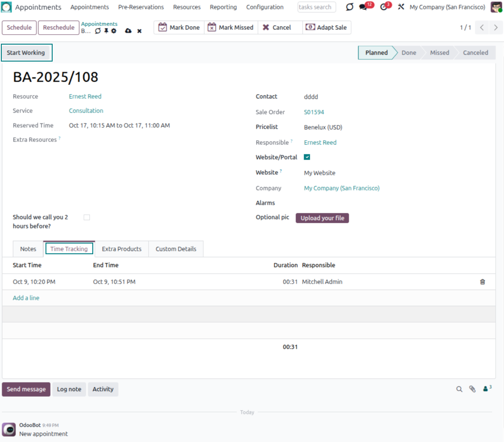The width and height of the screenshot is (504, 442).
Task: Expand the Reporting menu
Action: 223,7
